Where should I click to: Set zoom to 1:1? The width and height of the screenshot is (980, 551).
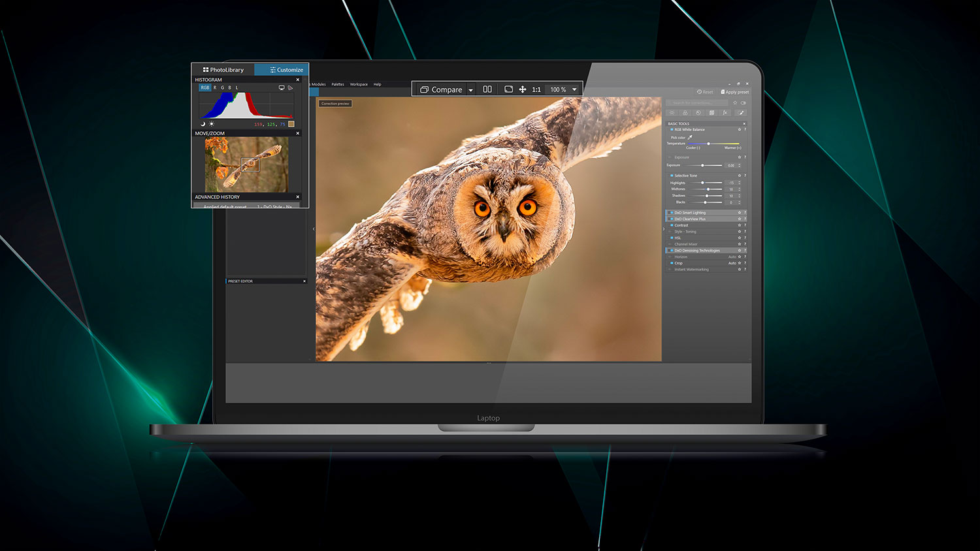coord(536,89)
